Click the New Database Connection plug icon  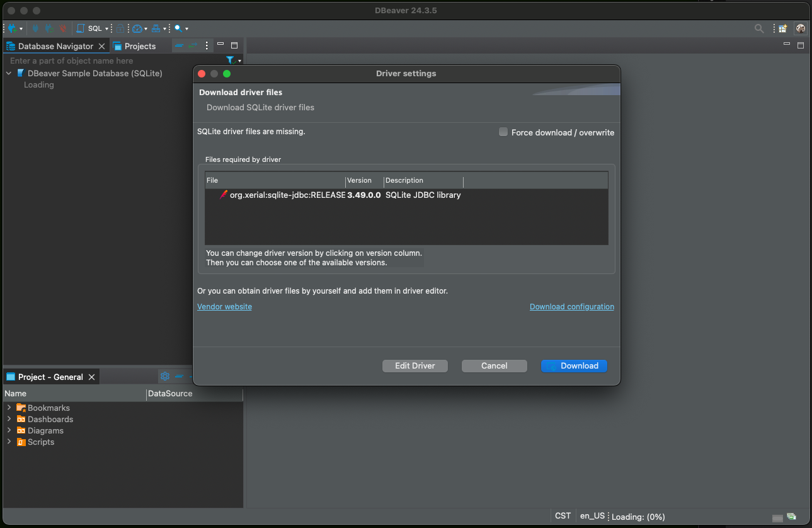point(12,28)
